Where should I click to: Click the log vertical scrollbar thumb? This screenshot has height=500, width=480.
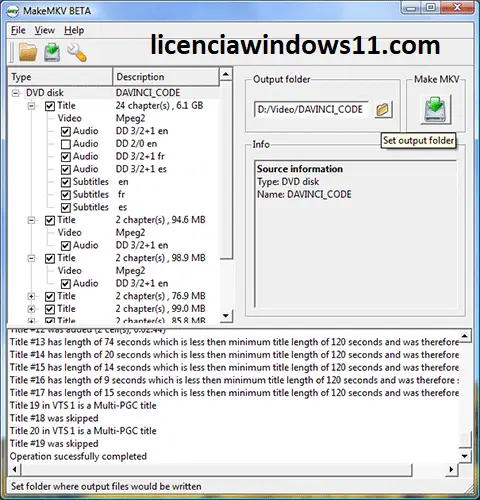tap(465, 439)
